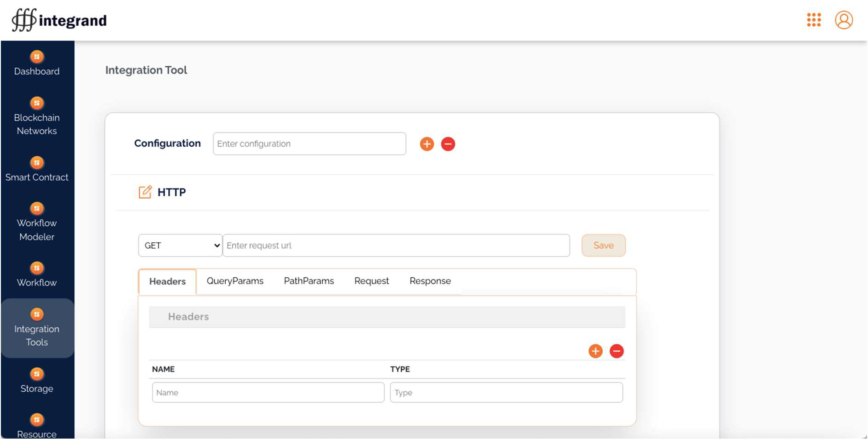This screenshot has height=439, width=868.
Task: Click the add configuration plus icon
Action: click(427, 144)
